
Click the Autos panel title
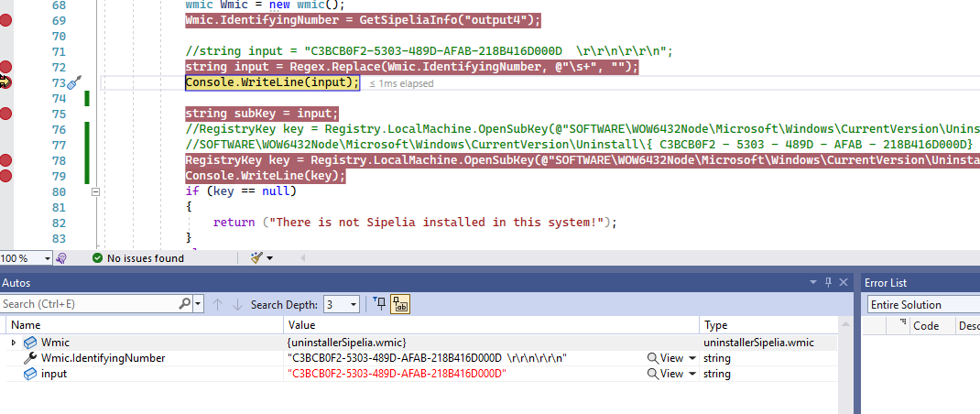(x=16, y=283)
